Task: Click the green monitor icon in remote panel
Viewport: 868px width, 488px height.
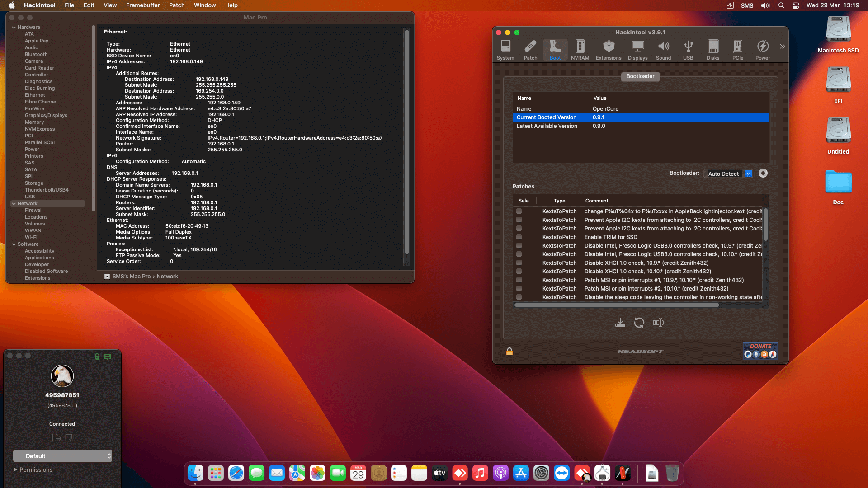Action: [108, 357]
